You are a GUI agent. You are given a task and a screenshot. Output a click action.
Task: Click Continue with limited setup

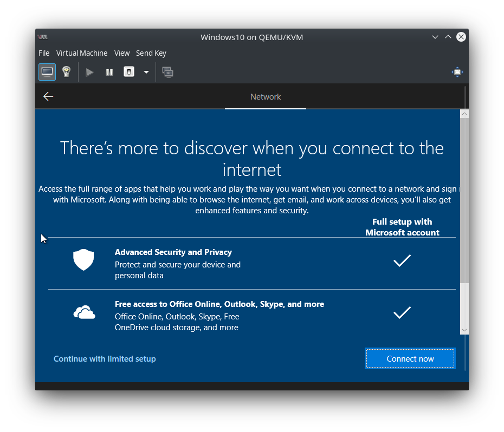pyautogui.click(x=105, y=359)
